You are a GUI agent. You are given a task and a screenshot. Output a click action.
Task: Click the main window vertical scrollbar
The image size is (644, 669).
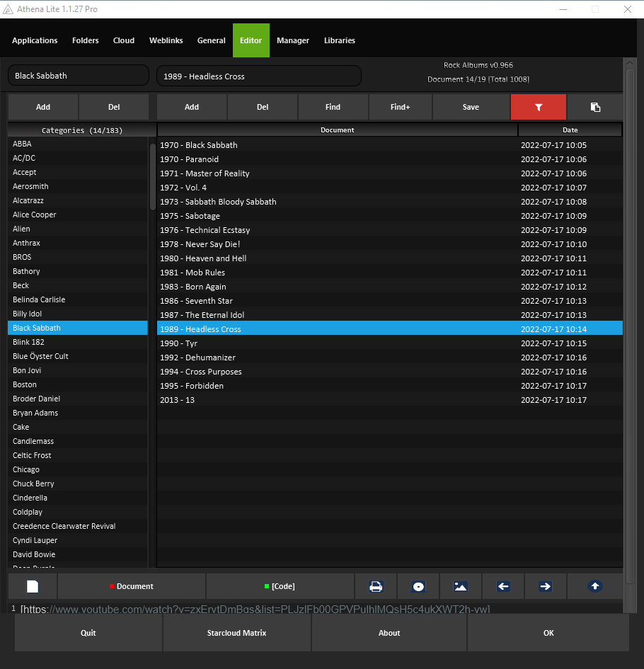[630, 326]
